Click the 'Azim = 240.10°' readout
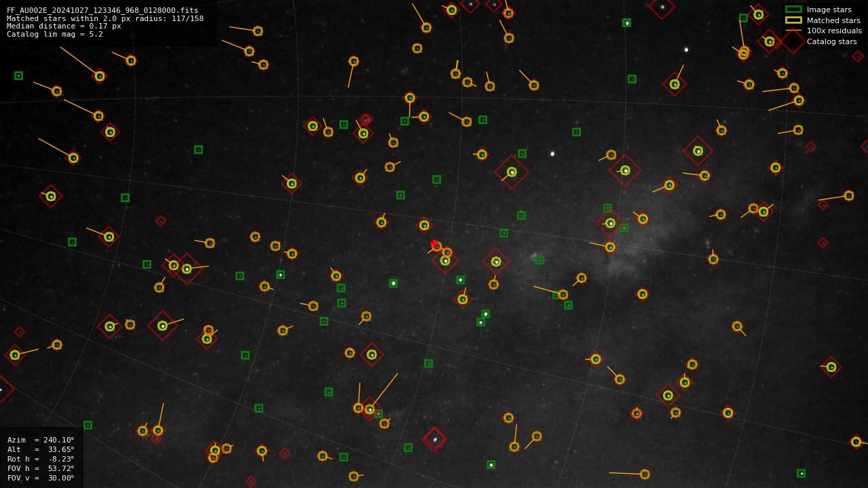The width and height of the screenshot is (868, 488). (x=41, y=440)
